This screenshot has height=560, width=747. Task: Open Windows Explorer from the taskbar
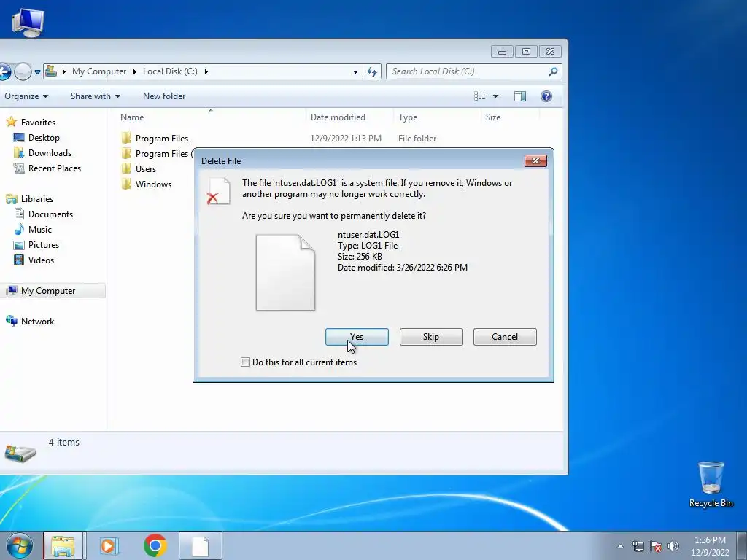coord(63,545)
